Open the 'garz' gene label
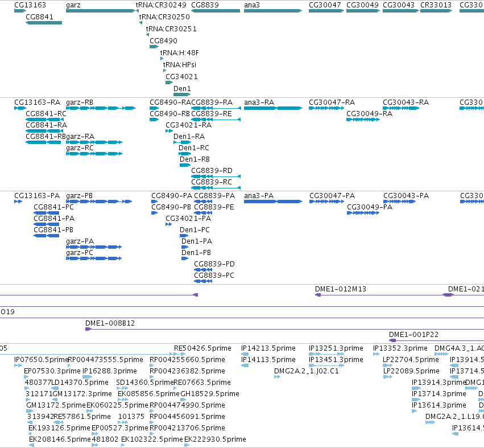 click(x=73, y=5)
